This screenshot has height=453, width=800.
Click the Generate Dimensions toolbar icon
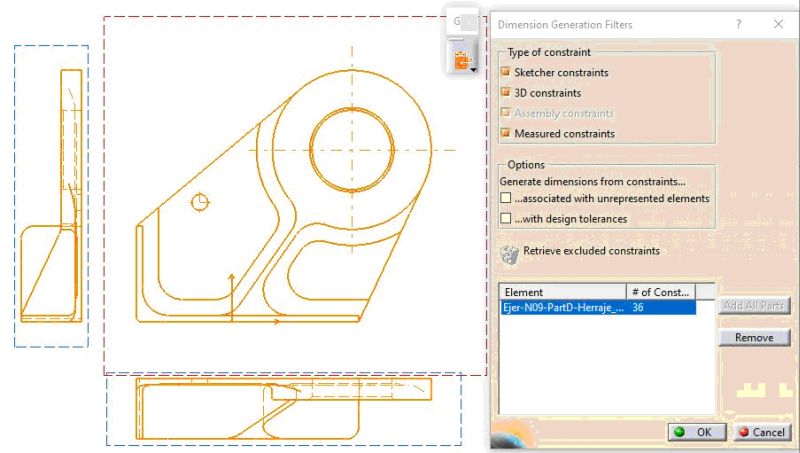click(x=462, y=62)
